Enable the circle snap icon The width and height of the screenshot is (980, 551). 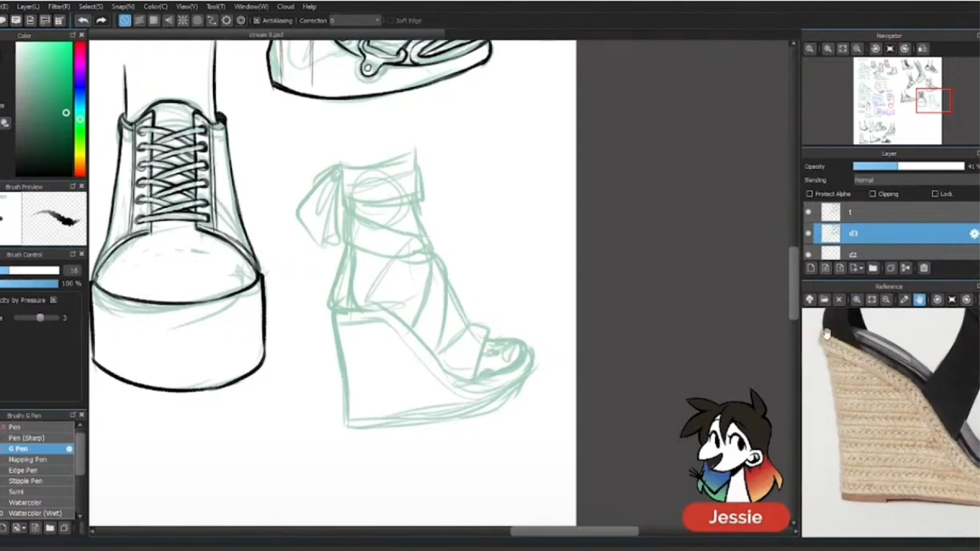tap(198, 21)
